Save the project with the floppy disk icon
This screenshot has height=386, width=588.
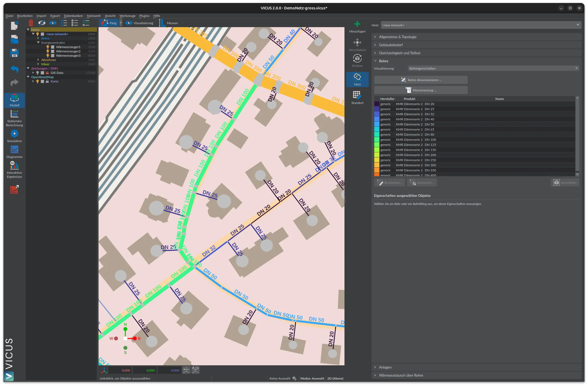14,53
